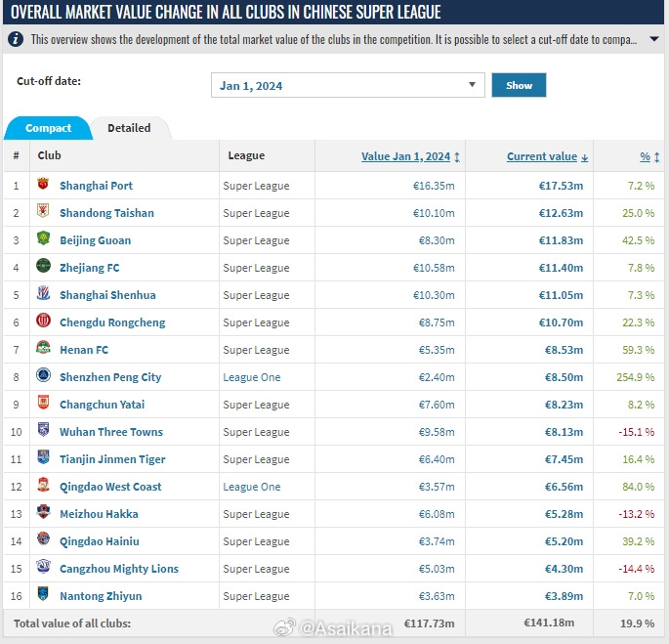
Task: Switch to the Compact tab
Action: 48,128
